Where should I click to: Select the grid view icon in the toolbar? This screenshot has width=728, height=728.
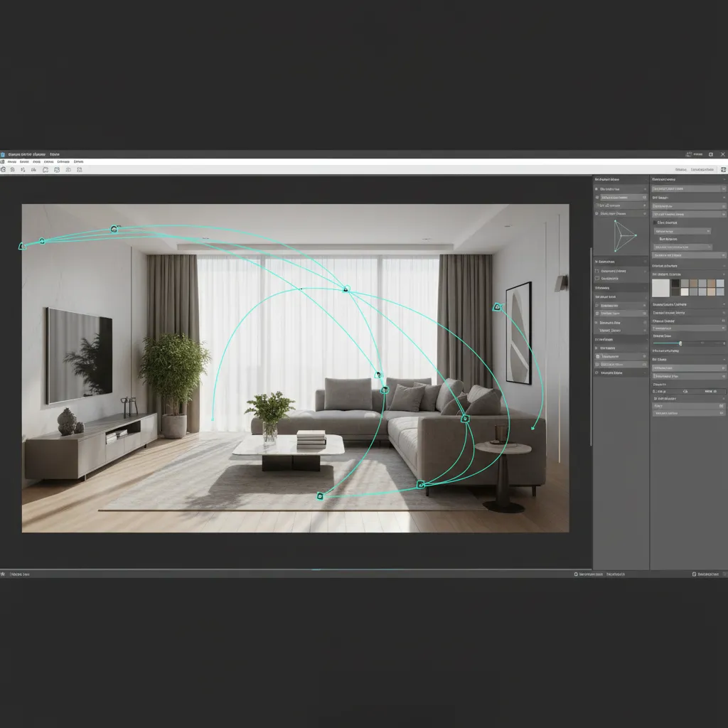tap(58, 170)
